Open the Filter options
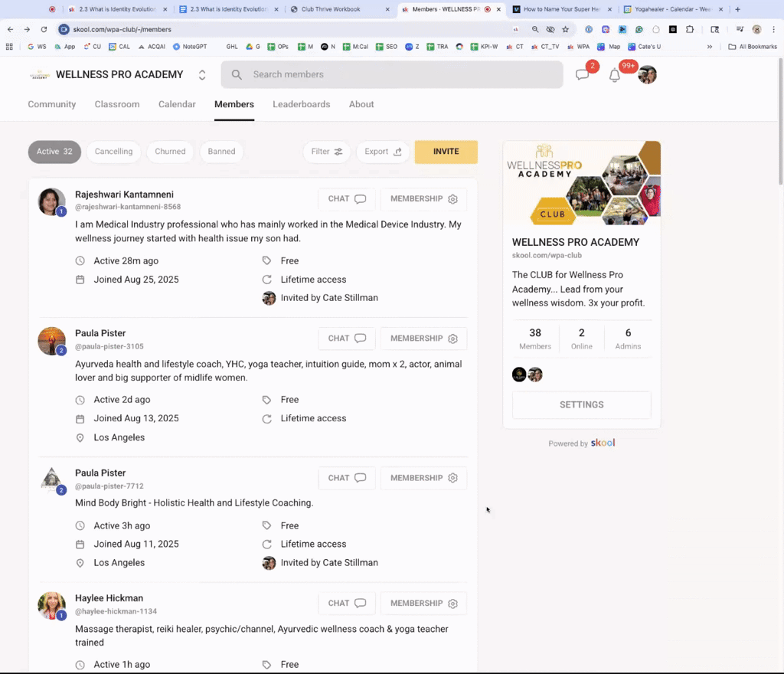Viewport: 784px width, 674px height. (x=326, y=152)
